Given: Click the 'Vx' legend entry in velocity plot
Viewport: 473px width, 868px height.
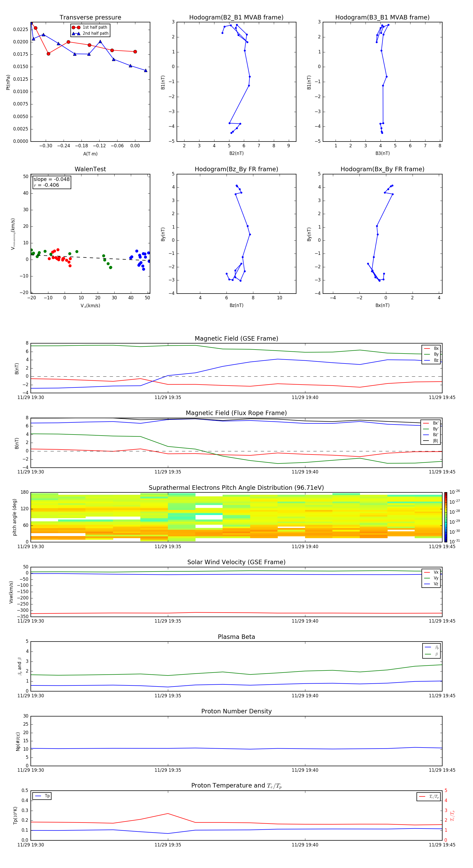Looking at the screenshot, I should pos(431,572).
